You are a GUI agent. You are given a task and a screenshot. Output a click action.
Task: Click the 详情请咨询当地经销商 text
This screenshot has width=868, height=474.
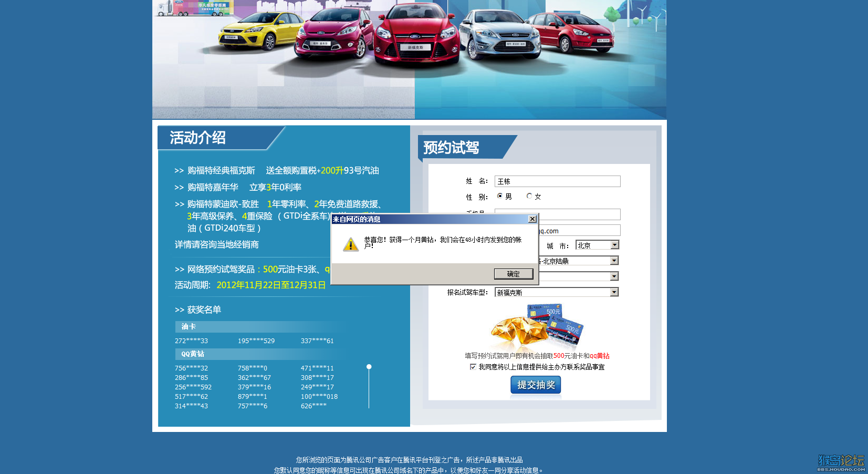[217, 244]
